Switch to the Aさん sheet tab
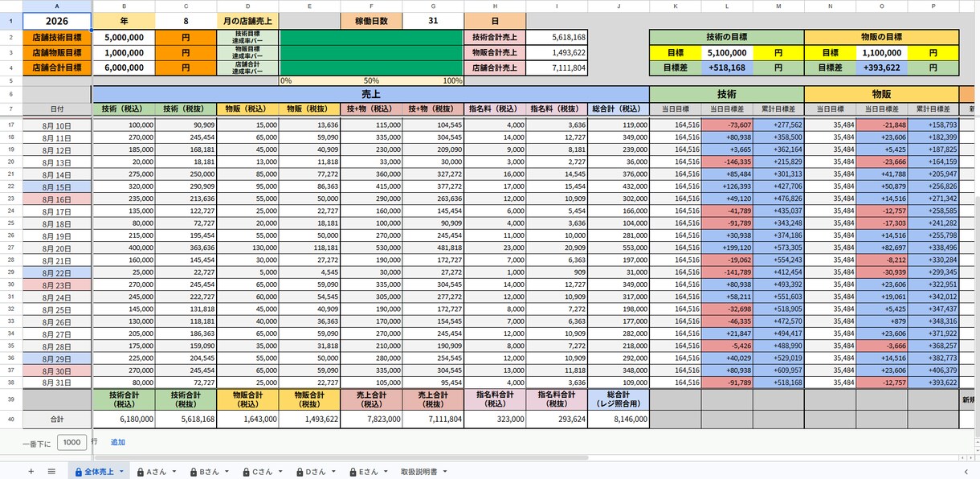 click(156, 472)
